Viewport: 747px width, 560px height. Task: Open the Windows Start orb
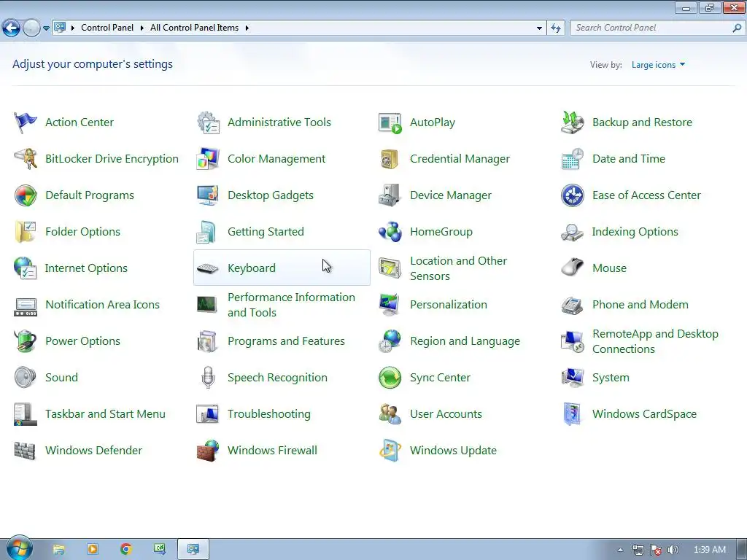[19, 548]
